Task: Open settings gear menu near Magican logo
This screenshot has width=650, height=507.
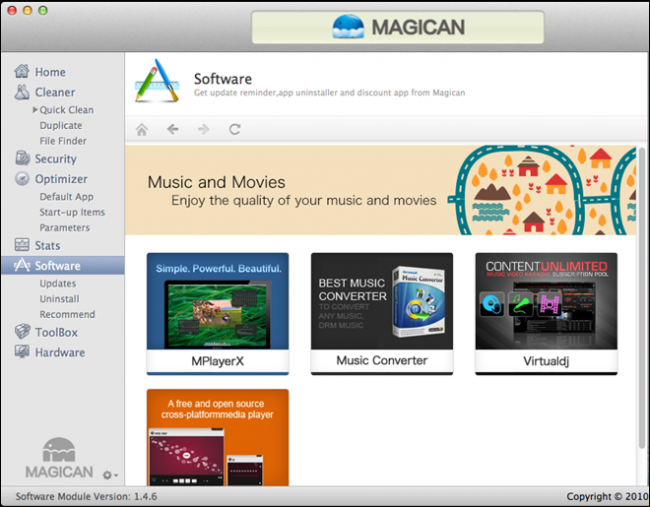Action: tap(110, 475)
